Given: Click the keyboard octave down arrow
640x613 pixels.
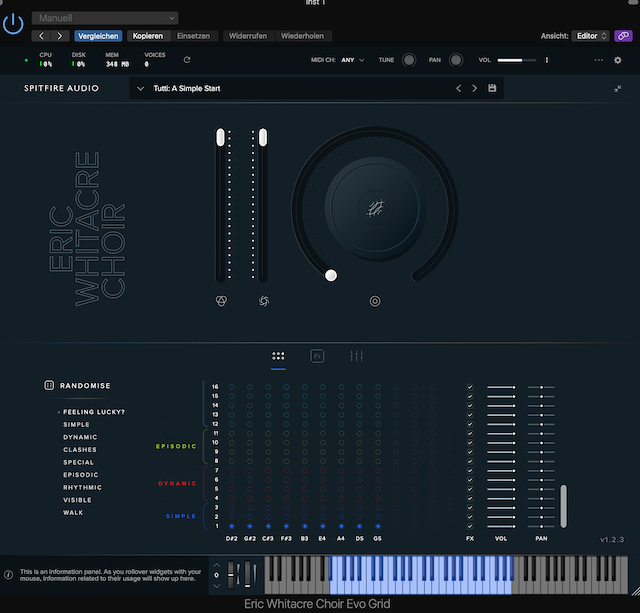Looking at the screenshot, I should coord(217,586).
